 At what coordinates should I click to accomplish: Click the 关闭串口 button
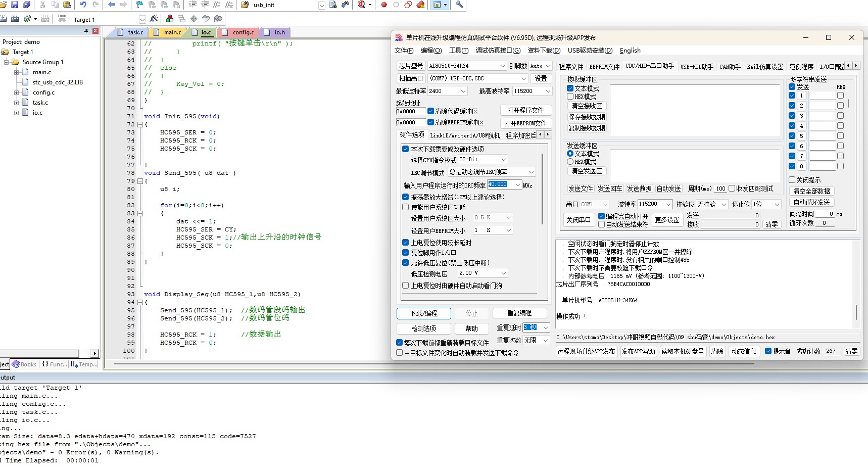[578, 220]
